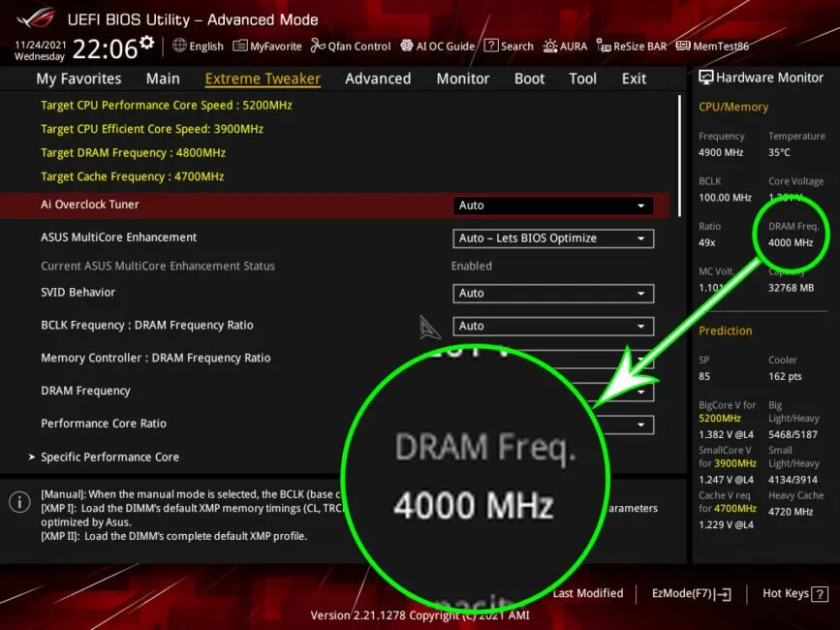Open clock settings gear icon
840x630 pixels.
[x=147, y=43]
